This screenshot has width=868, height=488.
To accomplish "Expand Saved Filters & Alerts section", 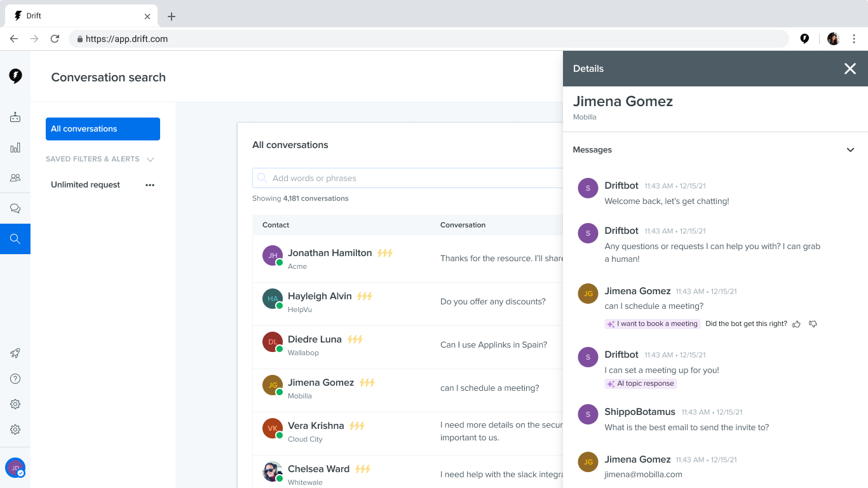I will tap(151, 159).
